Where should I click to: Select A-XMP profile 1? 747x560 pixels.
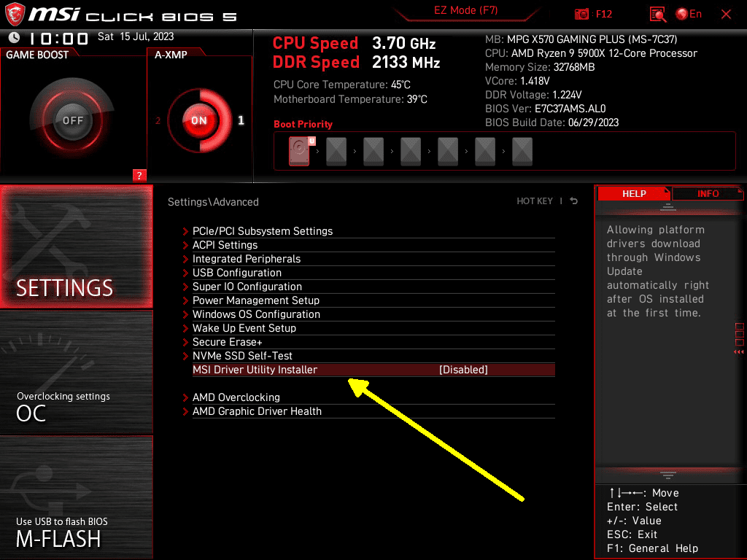(x=241, y=120)
